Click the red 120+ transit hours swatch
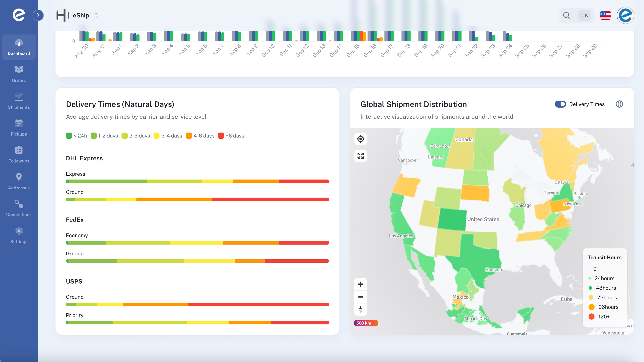 point(591,317)
